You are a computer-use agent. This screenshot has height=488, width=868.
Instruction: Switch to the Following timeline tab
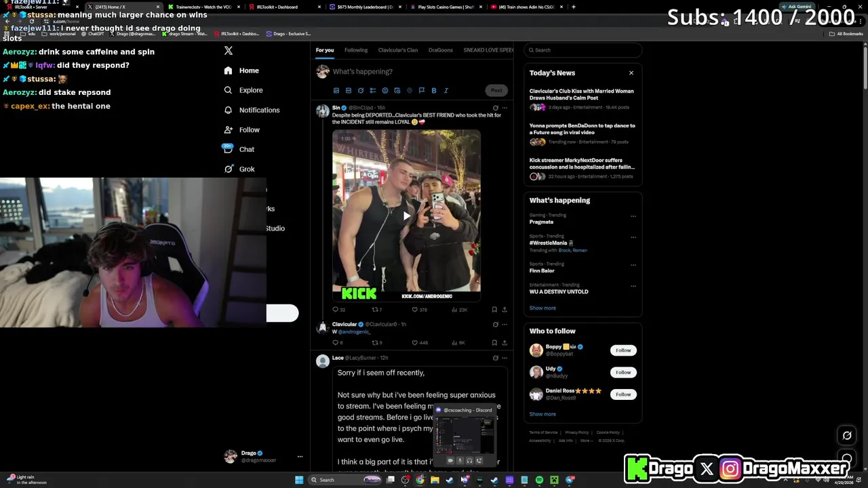[356, 50]
